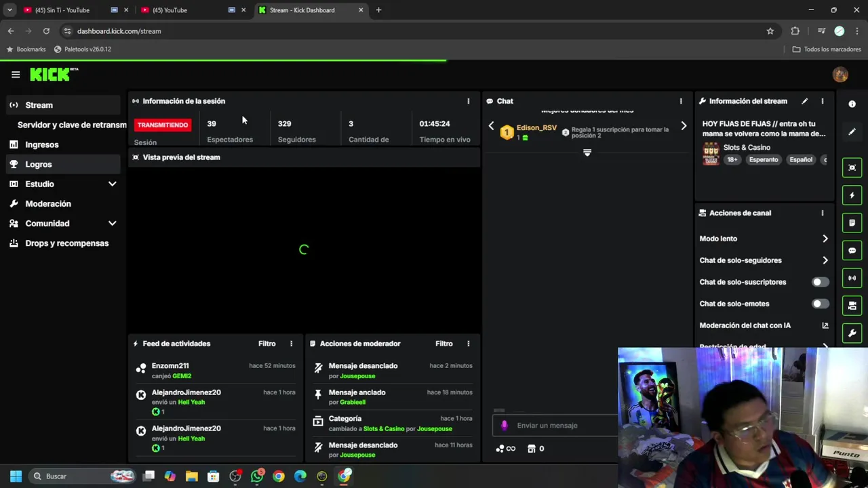Click the channel points infinity icon
The width and height of the screenshot is (868, 488).
[506, 449]
